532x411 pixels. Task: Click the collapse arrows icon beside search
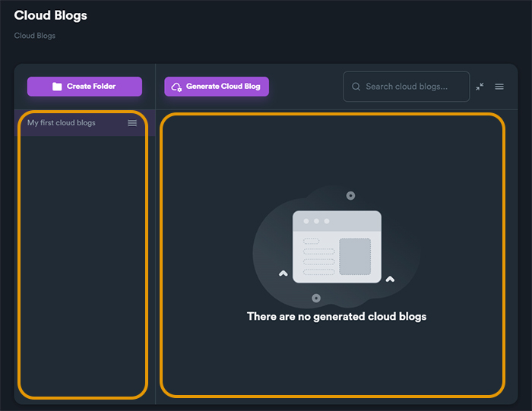pyautogui.click(x=480, y=87)
